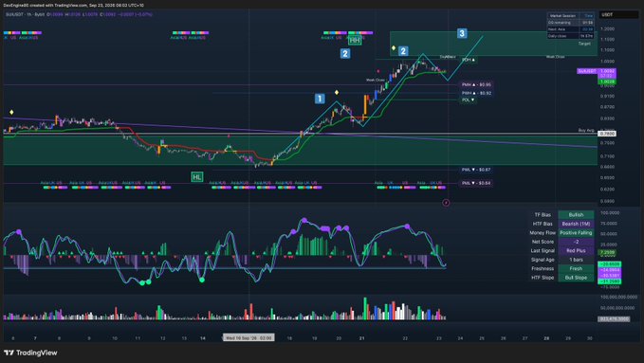Click the purple circle event icon below the chart
The width and height of the screenshot is (644, 363).
[446, 203]
